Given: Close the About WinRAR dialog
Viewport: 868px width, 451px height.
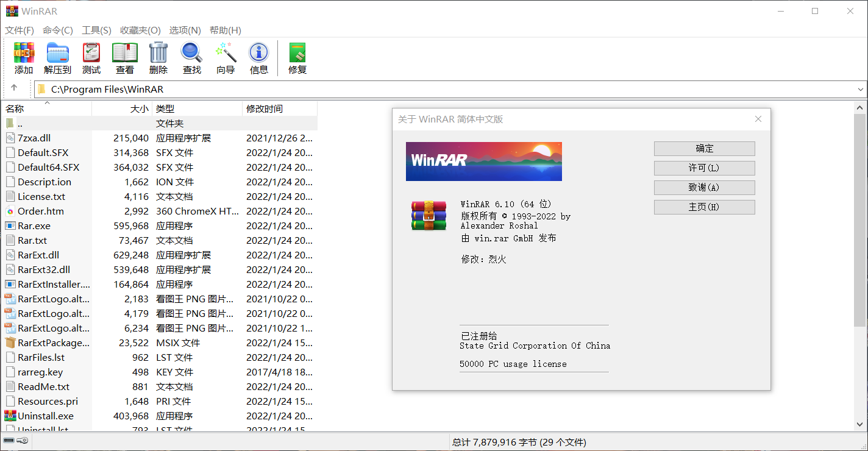Looking at the screenshot, I should point(758,119).
